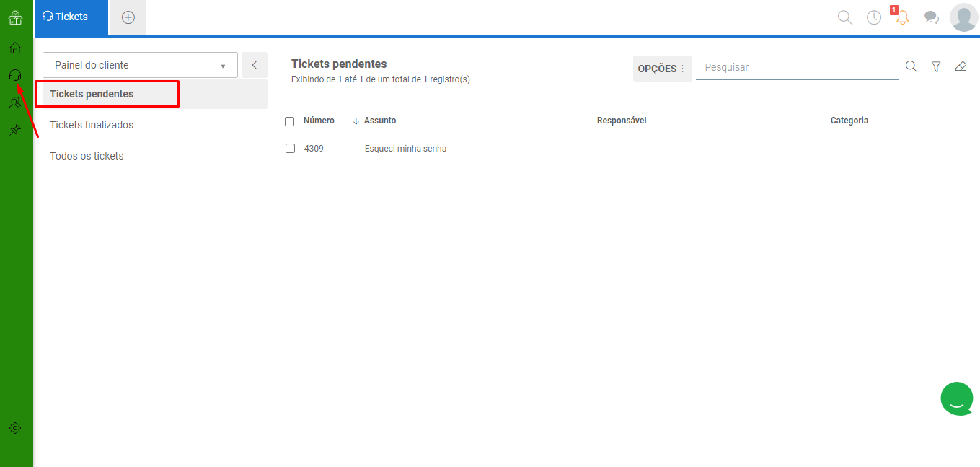
Task: Open the gift box logo icon in sidebar
Action: 15,18
